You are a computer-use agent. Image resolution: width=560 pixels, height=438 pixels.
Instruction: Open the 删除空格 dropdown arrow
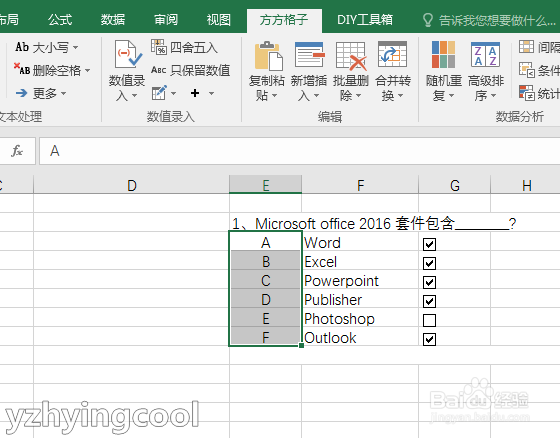click(88, 70)
